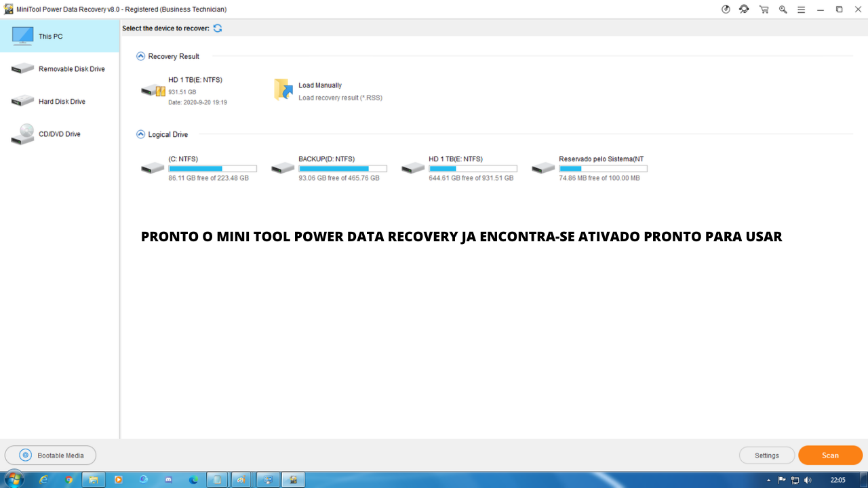Click '644.61 GB free of 931.51 GB' text
The image size is (868, 488).
pyautogui.click(x=471, y=178)
